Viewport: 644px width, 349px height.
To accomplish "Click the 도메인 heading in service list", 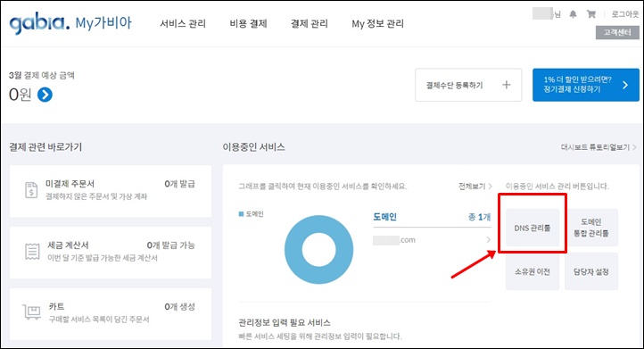I will [x=384, y=217].
